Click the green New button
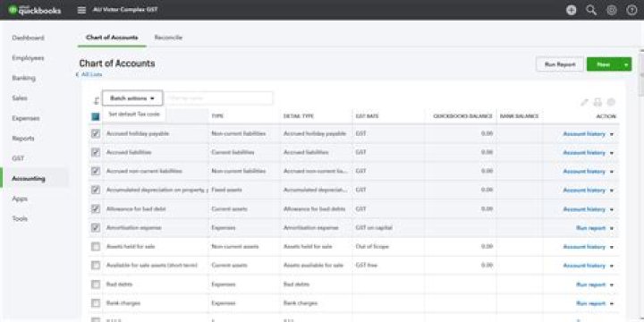The width and height of the screenshot is (644, 322). click(x=604, y=64)
